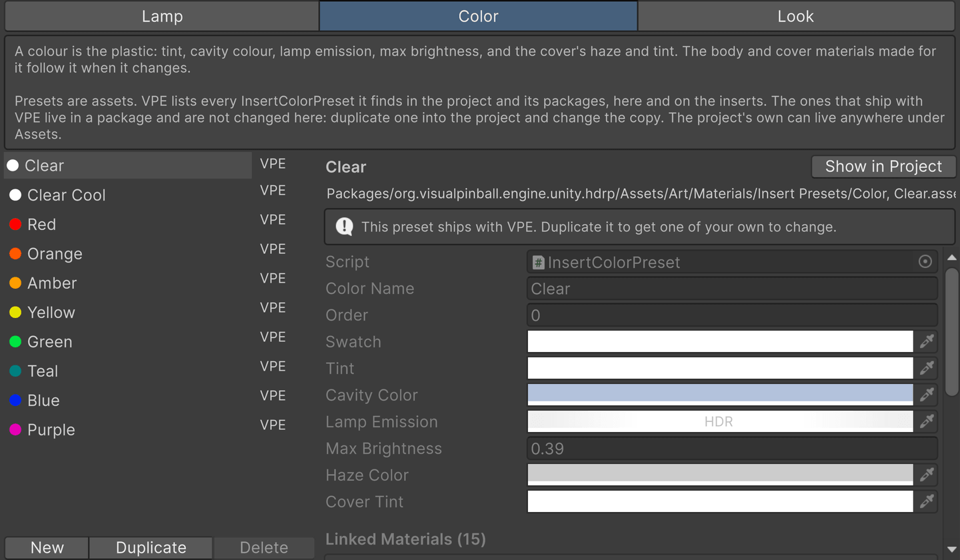960x560 pixels.
Task: Switch to the Color tab
Action: 479,16
